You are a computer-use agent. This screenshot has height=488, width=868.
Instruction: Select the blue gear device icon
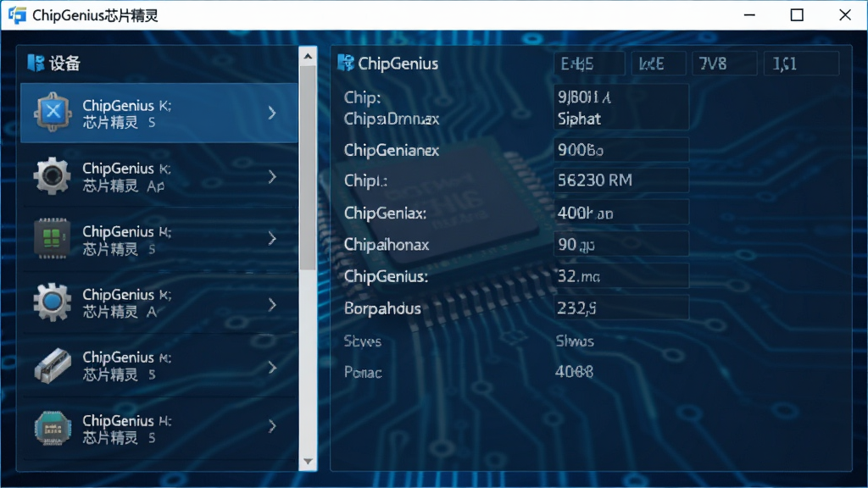pos(52,302)
